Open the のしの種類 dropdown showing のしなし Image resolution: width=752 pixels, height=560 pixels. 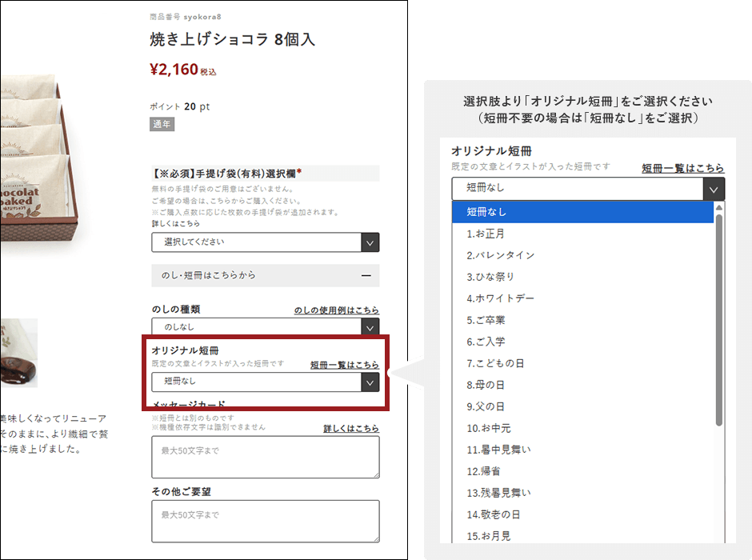[265, 327]
